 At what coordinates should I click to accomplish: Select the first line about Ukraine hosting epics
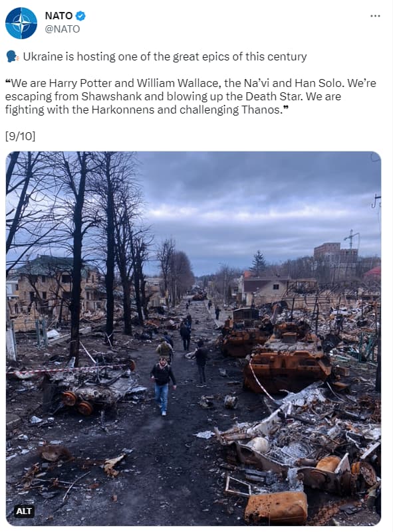pyautogui.click(x=165, y=56)
